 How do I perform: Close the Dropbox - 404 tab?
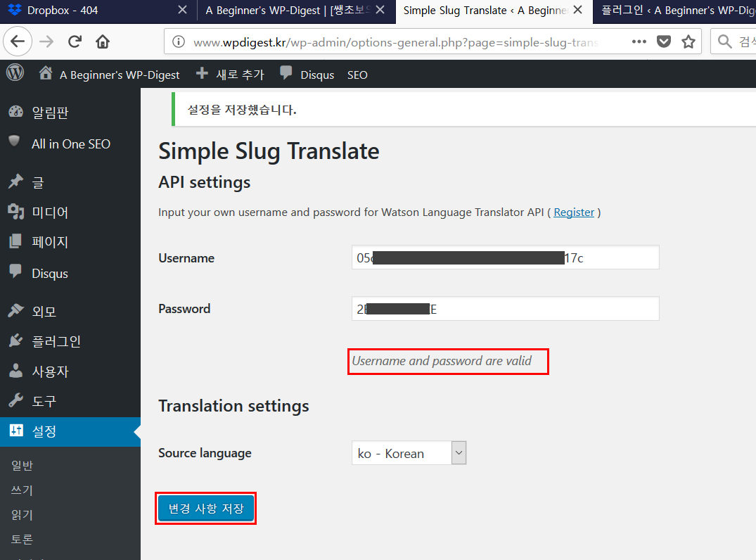coord(182,10)
